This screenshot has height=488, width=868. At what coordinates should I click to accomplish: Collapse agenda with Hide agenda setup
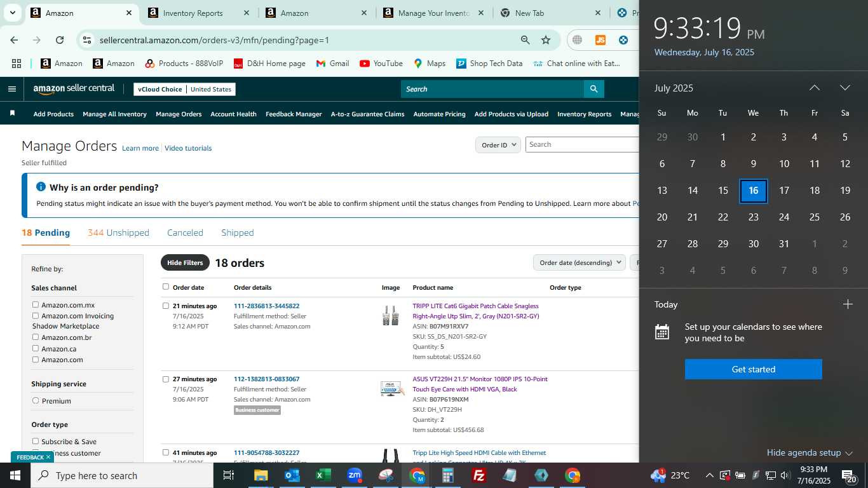809,452
